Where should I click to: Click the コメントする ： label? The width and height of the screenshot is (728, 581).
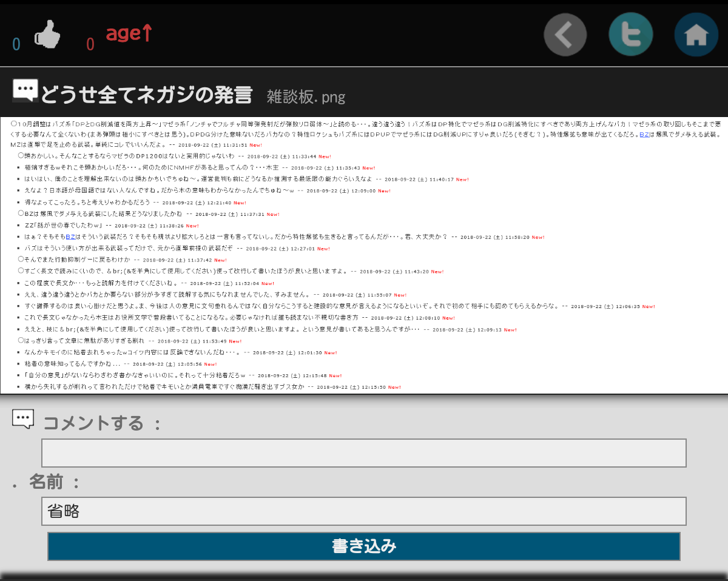click(x=102, y=423)
